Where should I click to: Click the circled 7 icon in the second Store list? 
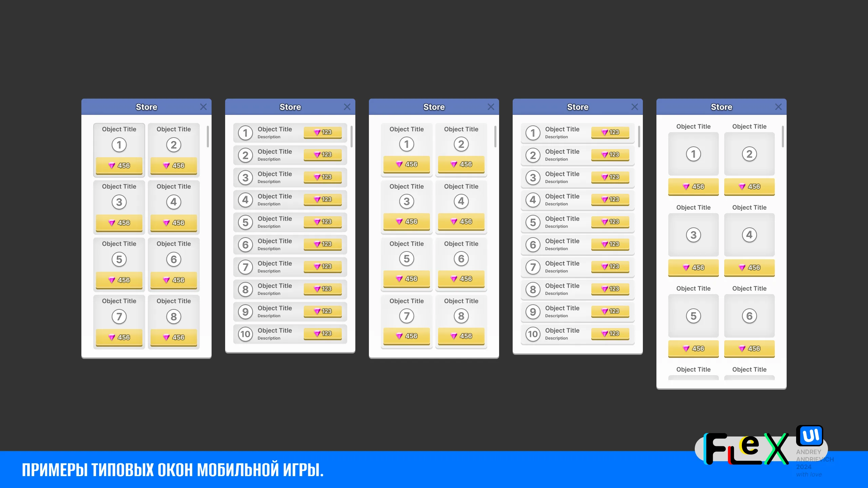(245, 267)
